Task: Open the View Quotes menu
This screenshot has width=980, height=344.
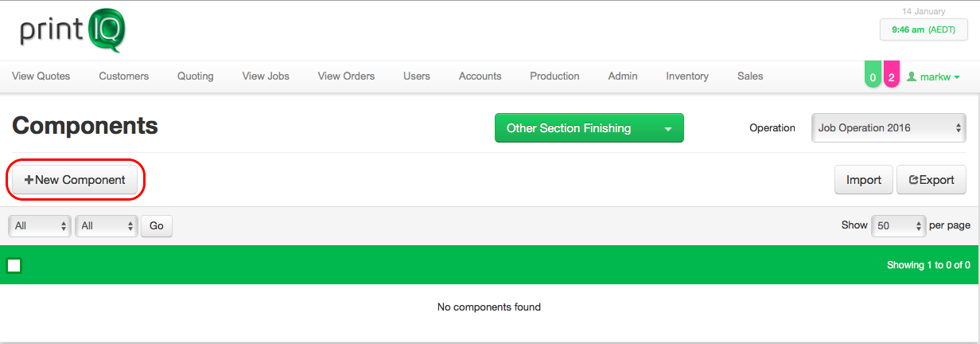Action: pos(41,76)
